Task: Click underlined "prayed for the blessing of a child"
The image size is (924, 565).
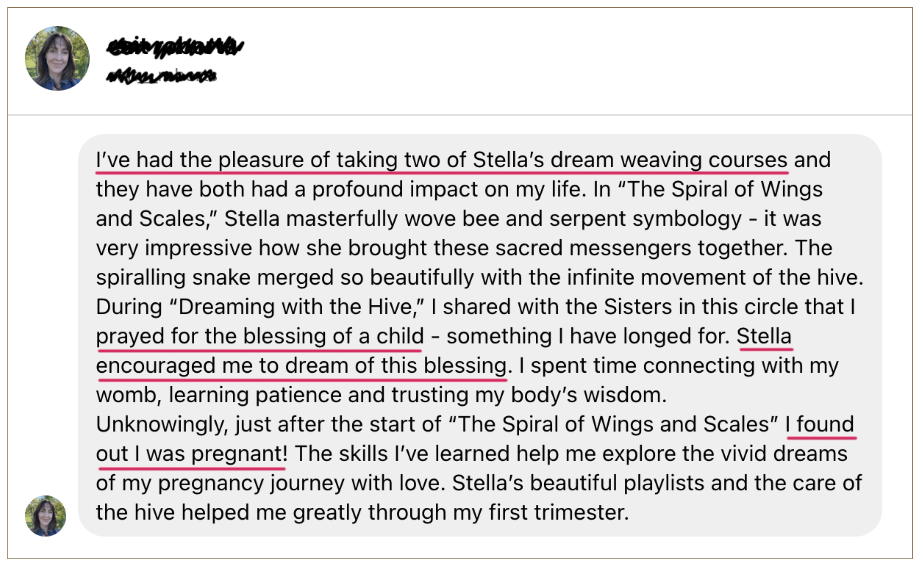Action: point(259,336)
